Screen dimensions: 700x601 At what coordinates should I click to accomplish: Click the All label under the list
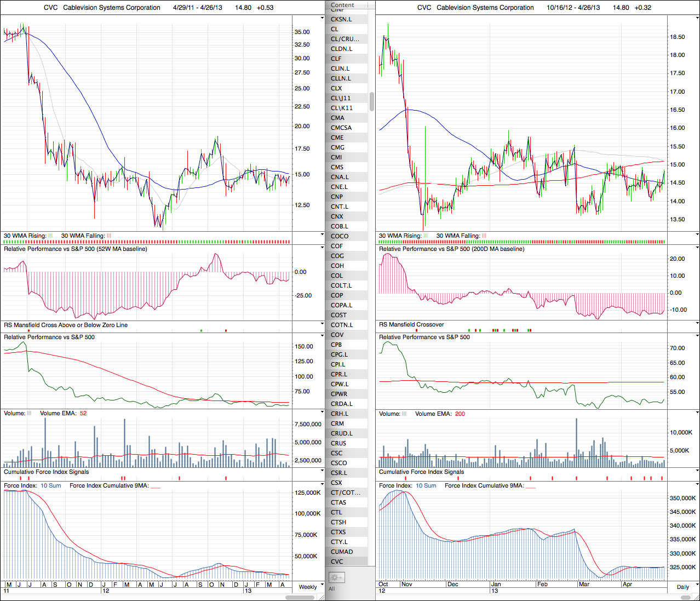pos(331,589)
